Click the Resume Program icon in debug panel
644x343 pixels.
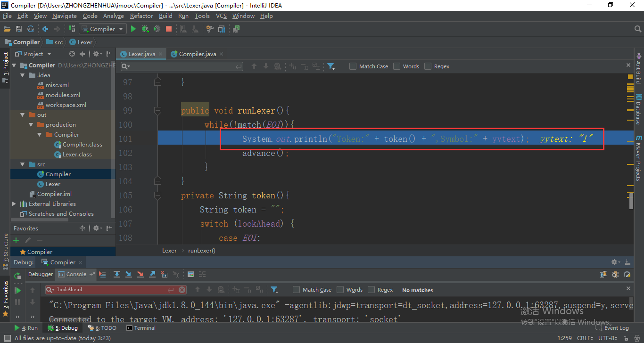(x=17, y=290)
